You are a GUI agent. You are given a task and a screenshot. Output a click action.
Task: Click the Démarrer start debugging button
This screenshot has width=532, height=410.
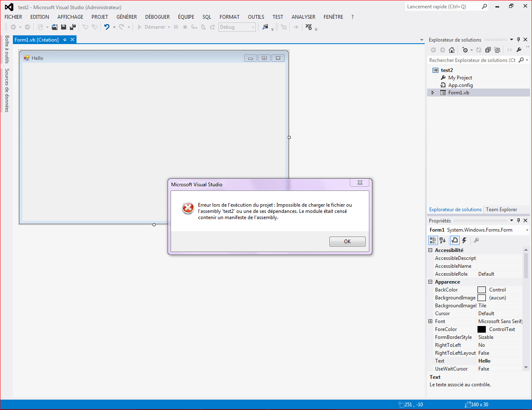pyautogui.click(x=151, y=27)
